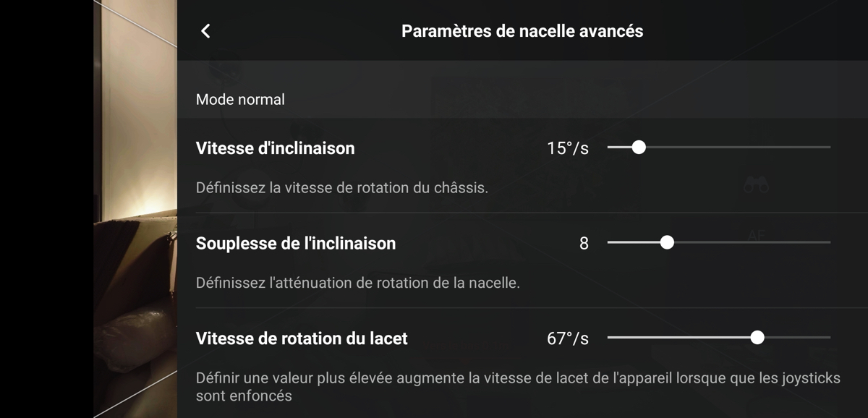Tap the Souplesse de l'inclinaison label
Screen dimensions: 868x418
(x=296, y=243)
